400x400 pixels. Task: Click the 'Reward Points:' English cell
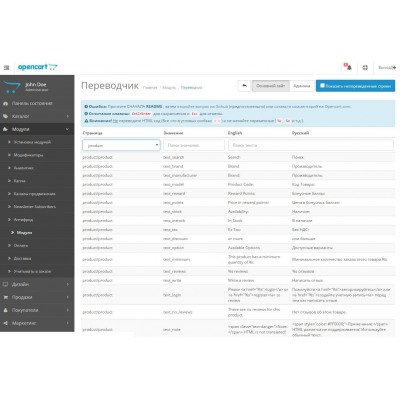coord(241,193)
